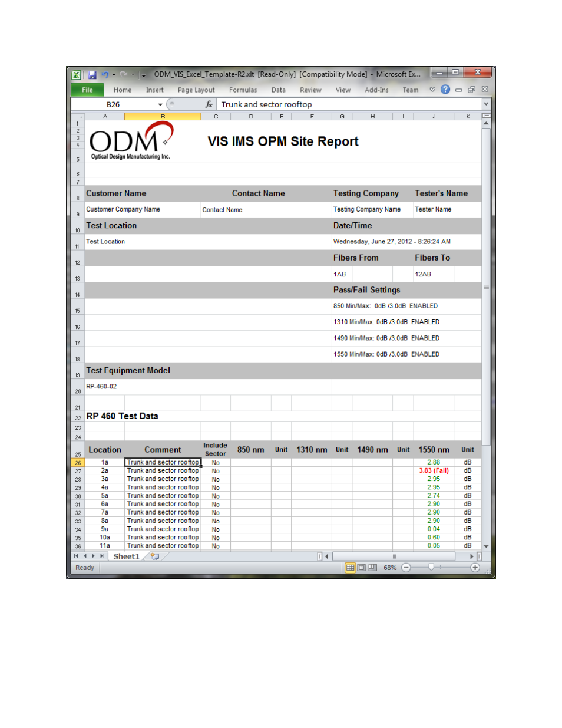This screenshot has width=562, height=728.
Task: Select the 1550 nm value 0.04
Action: click(x=434, y=529)
